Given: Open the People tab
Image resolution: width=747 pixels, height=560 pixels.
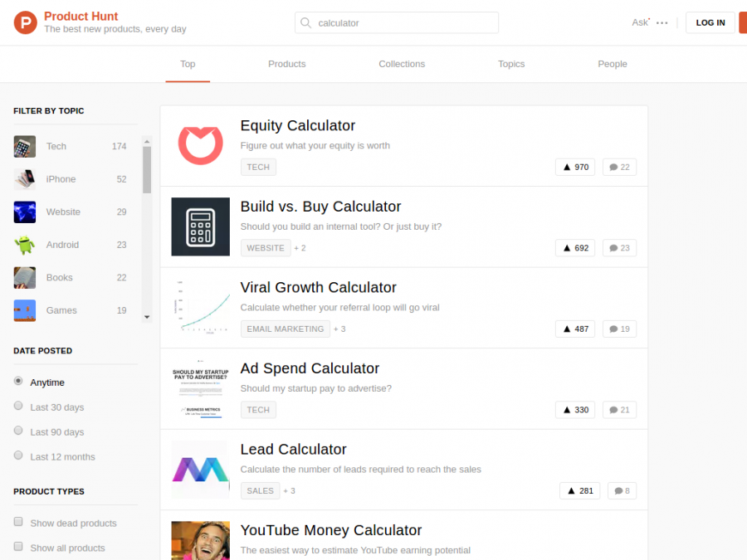Looking at the screenshot, I should (x=613, y=64).
